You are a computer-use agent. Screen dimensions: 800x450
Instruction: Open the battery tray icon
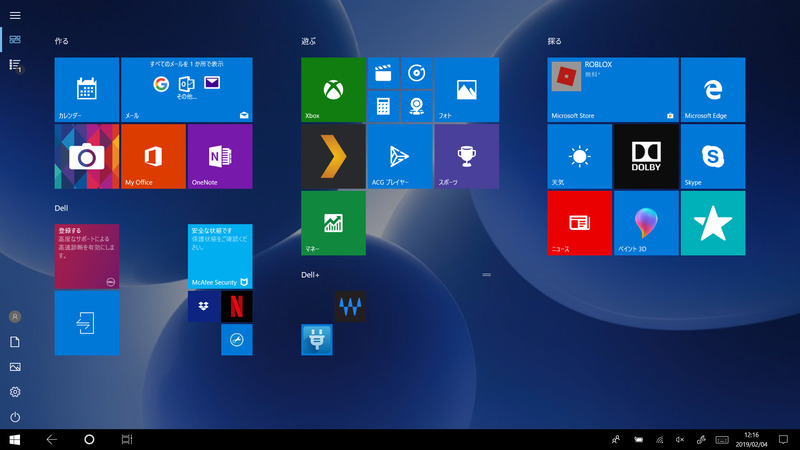(638, 439)
